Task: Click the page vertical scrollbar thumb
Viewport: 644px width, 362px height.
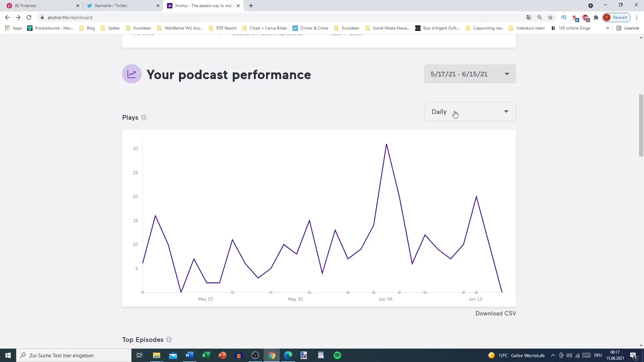Action: point(641,126)
